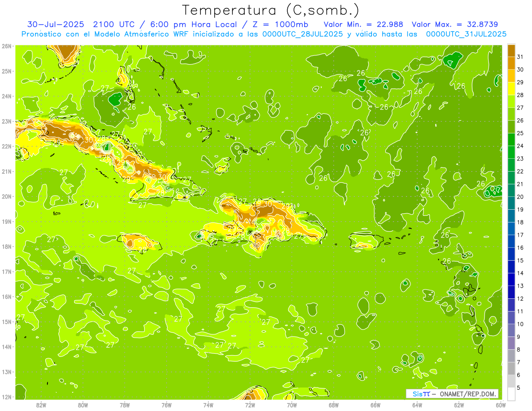Image resolution: width=532 pixels, height=411 pixels.
Task: Click the '70W' longitude label
Action: pyautogui.click(x=292, y=405)
